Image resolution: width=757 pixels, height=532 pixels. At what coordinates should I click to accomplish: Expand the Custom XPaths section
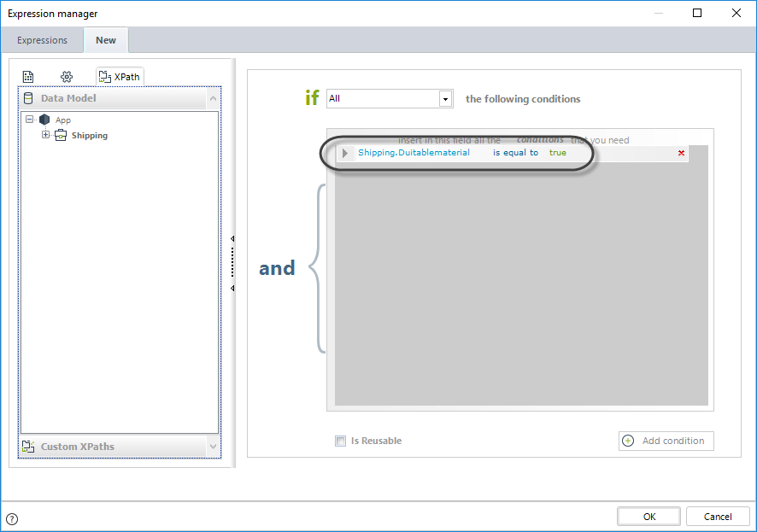click(x=213, y=447)
